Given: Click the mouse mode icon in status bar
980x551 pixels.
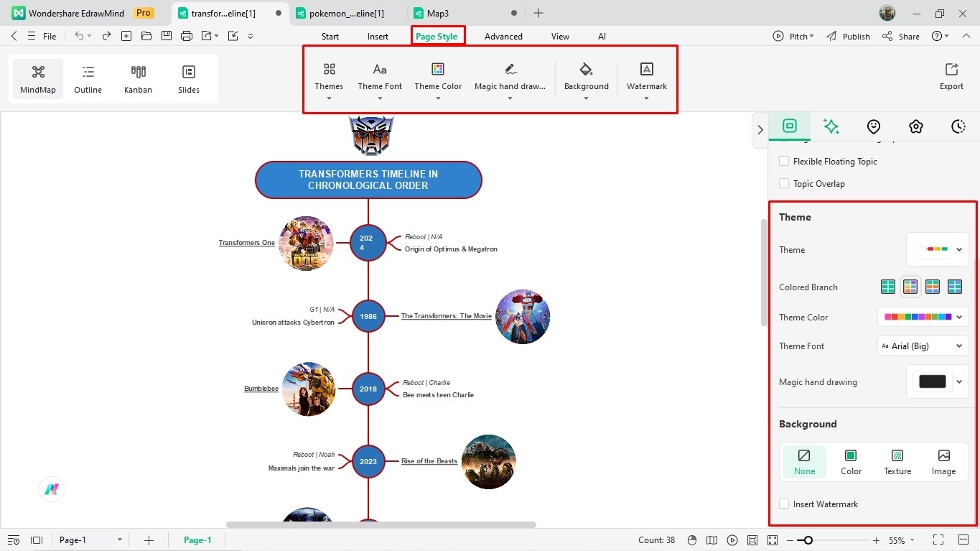Looking at the screenshot, I should [x=692, y=540].
